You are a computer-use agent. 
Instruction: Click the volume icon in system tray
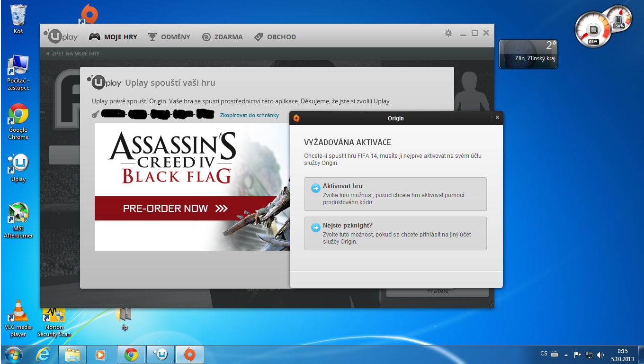(x=600, y=355)
